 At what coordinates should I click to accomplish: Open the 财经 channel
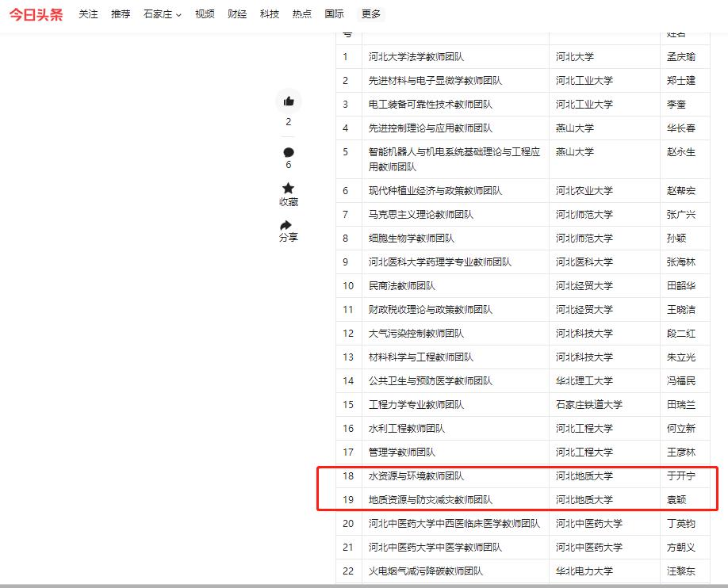pyautogui.click(x=237, y=14)
